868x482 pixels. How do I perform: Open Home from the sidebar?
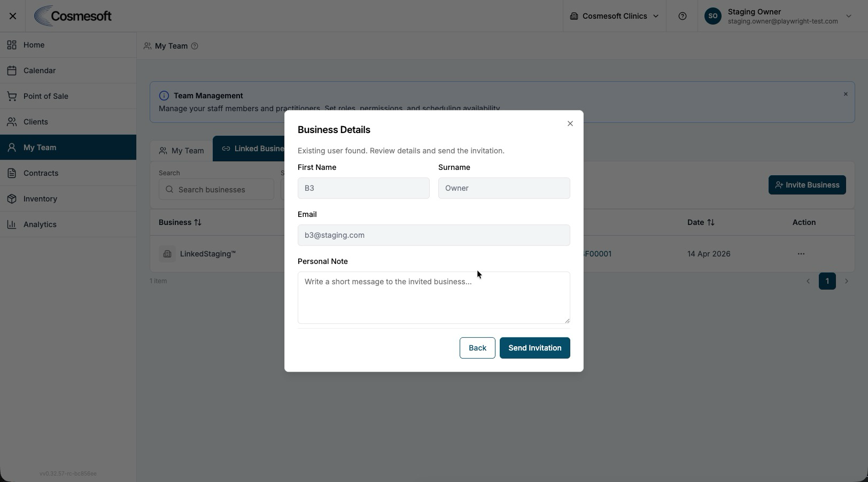click(68, 45)
